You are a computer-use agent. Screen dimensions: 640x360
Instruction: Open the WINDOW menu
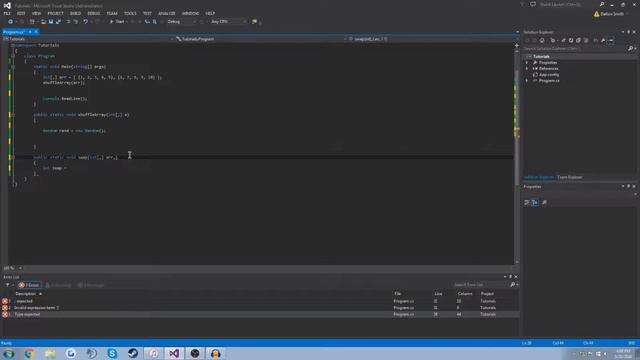[190, 13]
